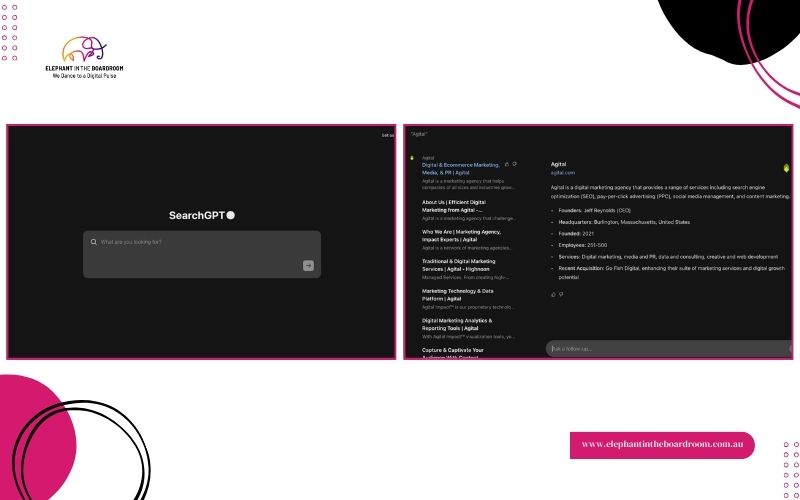The height and width of the screenshot is (500, 800).
Task: Open "About Us | Efficient Digital Marketing" result
Action: [454, 206]
